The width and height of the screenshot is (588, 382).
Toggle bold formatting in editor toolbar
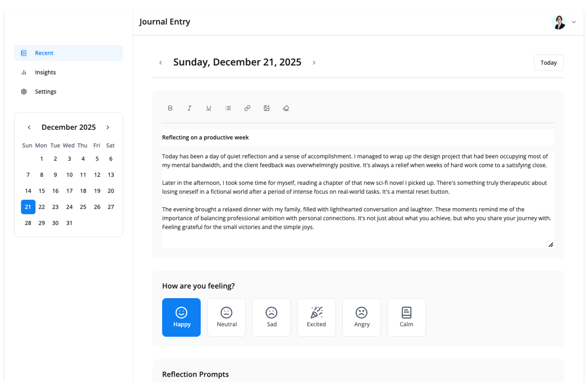170,108
